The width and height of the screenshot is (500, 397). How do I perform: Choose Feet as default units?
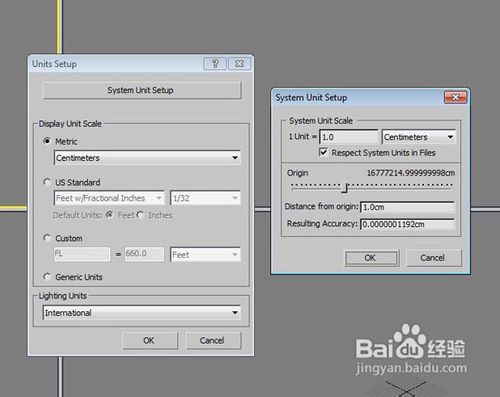(109, 215)
